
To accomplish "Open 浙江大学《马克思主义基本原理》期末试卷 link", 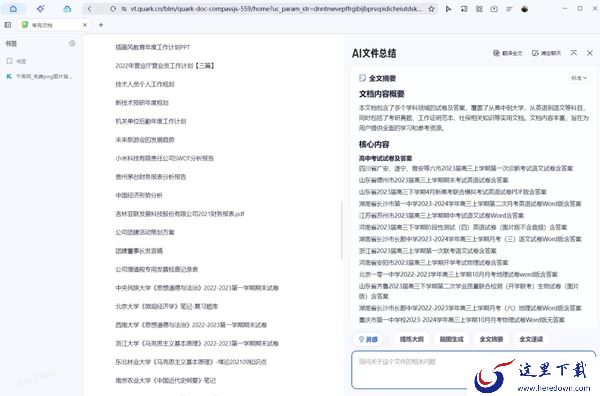I will (197, 343).
